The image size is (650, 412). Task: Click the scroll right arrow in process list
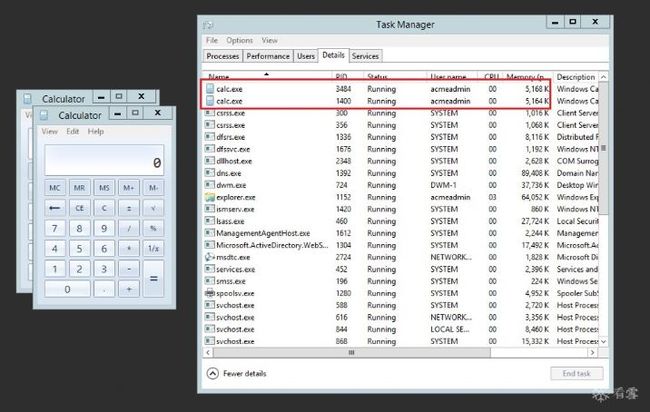592,353
